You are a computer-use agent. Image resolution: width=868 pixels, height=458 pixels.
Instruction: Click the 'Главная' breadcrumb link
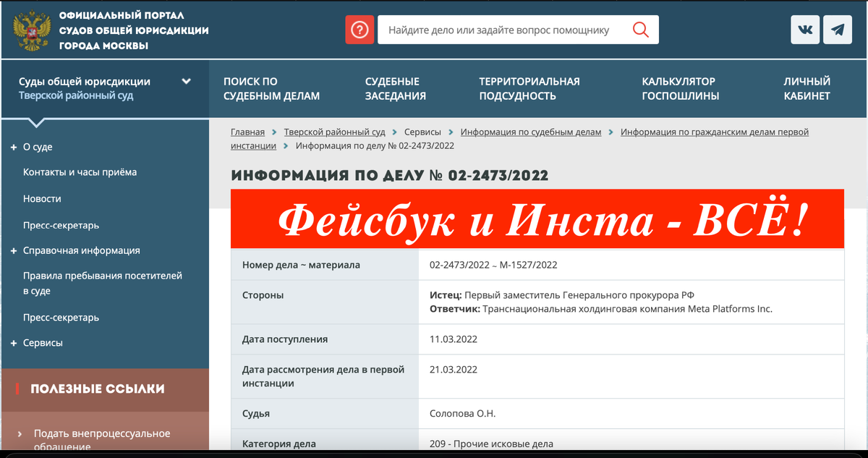click(248, 132)
